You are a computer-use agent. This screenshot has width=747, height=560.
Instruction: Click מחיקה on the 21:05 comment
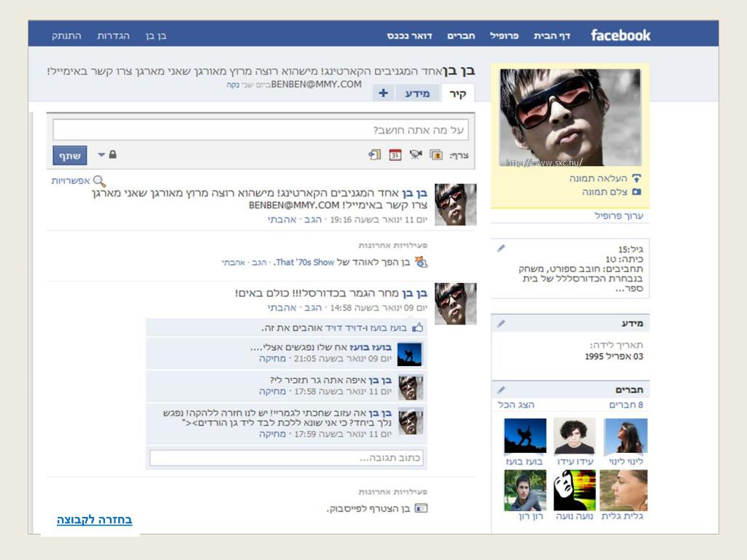point(273,359)
